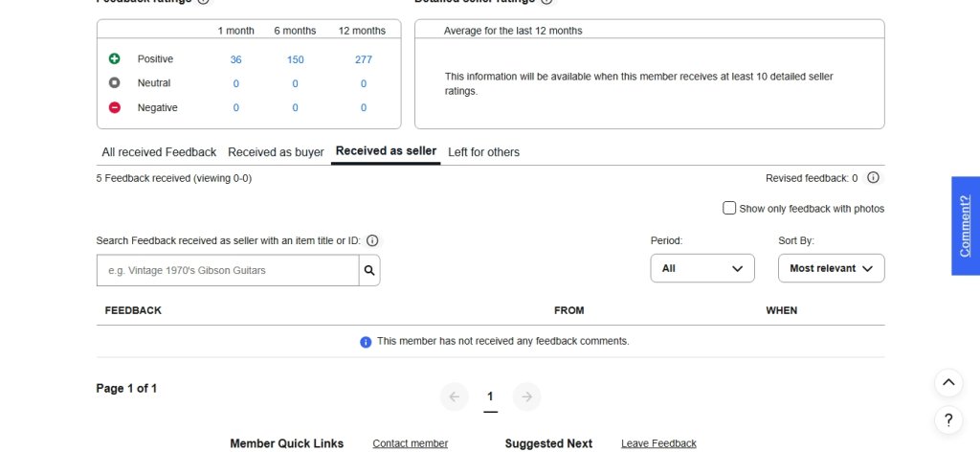
Task: Expand the Sort By Most relevant dropdown
Action: point(831,268)
